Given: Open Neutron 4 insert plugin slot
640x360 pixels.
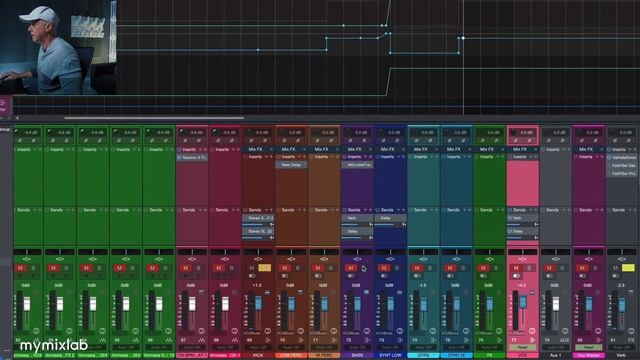Looking at the screenshot, I should pos(192,158).
